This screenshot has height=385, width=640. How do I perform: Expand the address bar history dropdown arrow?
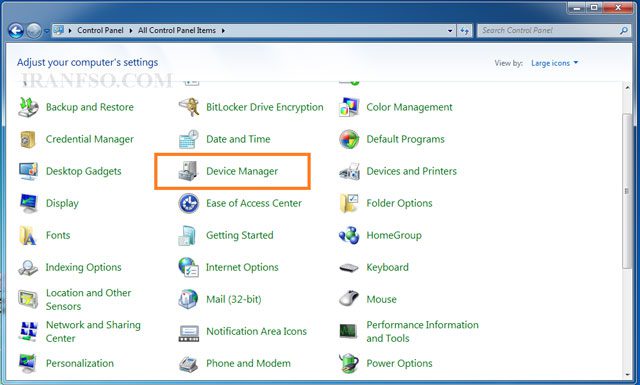point(450,31)
